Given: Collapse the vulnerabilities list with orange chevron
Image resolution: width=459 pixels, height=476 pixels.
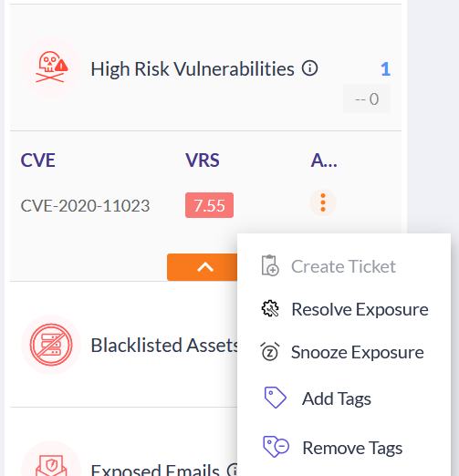Looking at the screenshot, I should click(203, 267).
